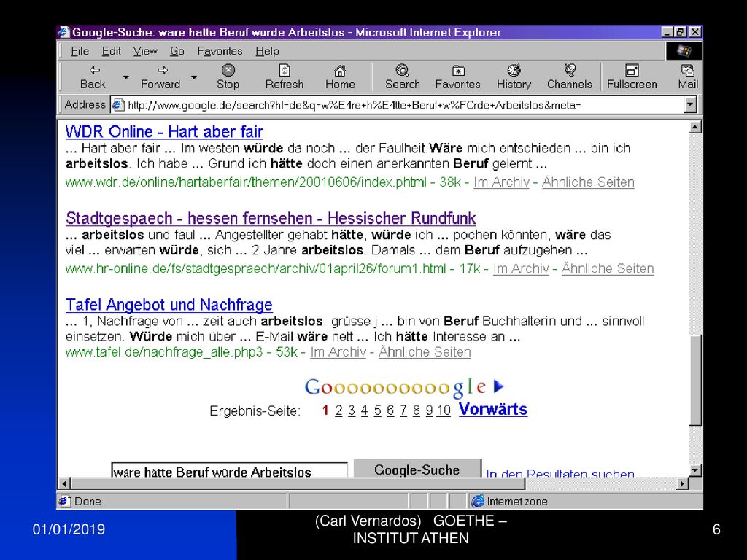Click the horizontal scrollbar thumb
The image size is (747, 560).
click(298, 483)
